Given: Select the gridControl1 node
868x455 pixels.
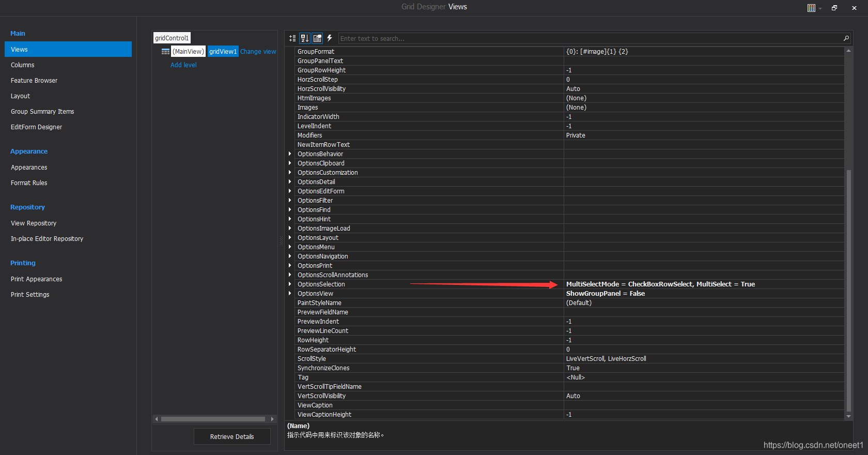Looking at the screenshot, I should tap(172, 38).
